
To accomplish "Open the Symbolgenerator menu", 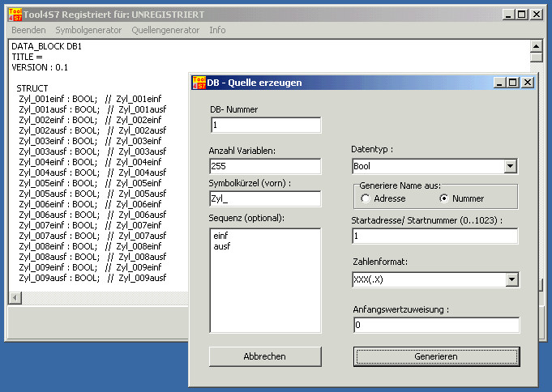I will (x=88, y=30).
